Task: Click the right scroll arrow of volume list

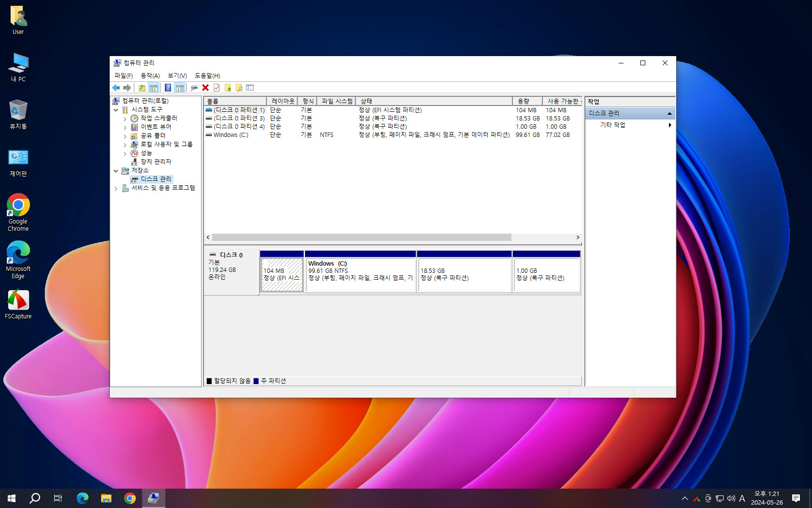Action: coord(578,238)
